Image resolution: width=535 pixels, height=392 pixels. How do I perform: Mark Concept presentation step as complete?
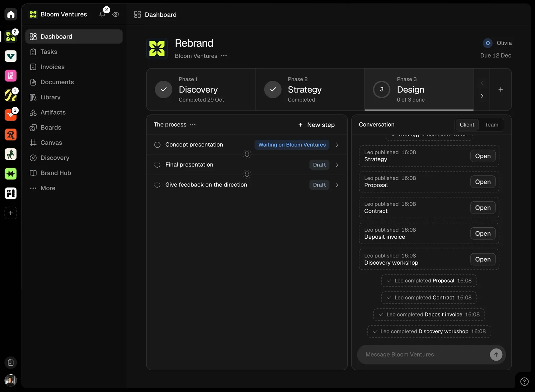(x=157, y=145)
